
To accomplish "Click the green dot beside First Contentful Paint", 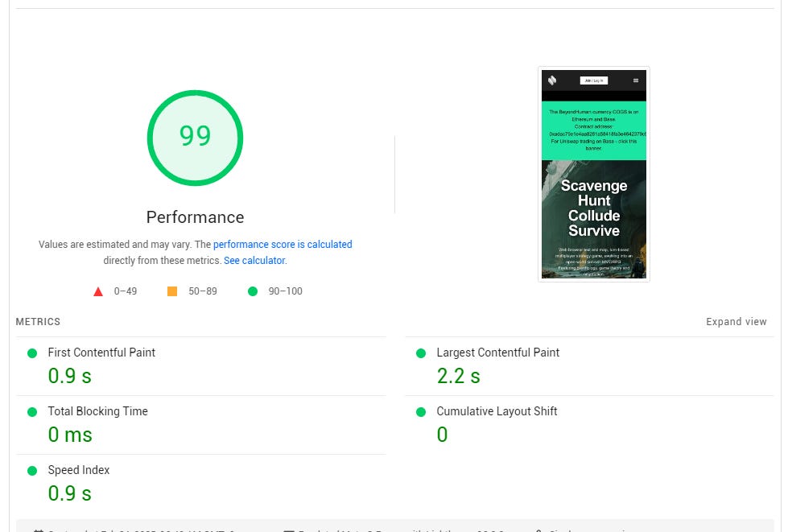I will pos(32,353).
